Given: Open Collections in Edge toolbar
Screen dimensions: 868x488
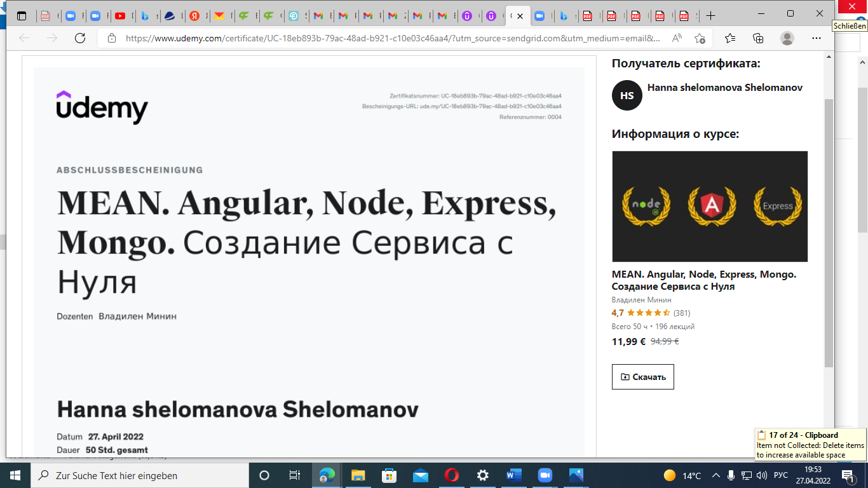Looking at the screenshot, I should [x=757, y=38].
